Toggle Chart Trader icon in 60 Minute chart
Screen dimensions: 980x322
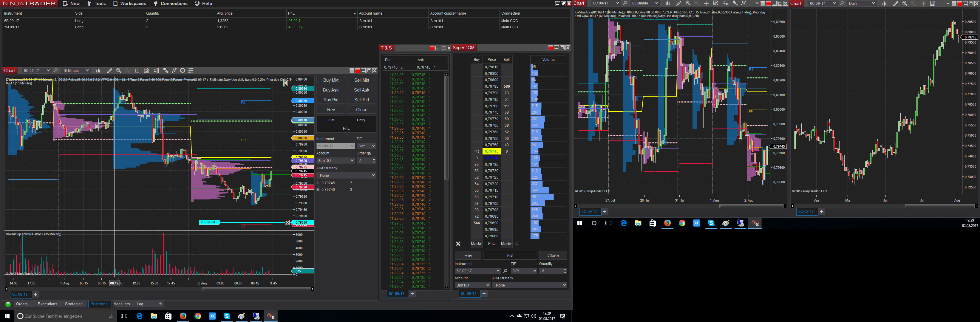click(x=726, y=3)
